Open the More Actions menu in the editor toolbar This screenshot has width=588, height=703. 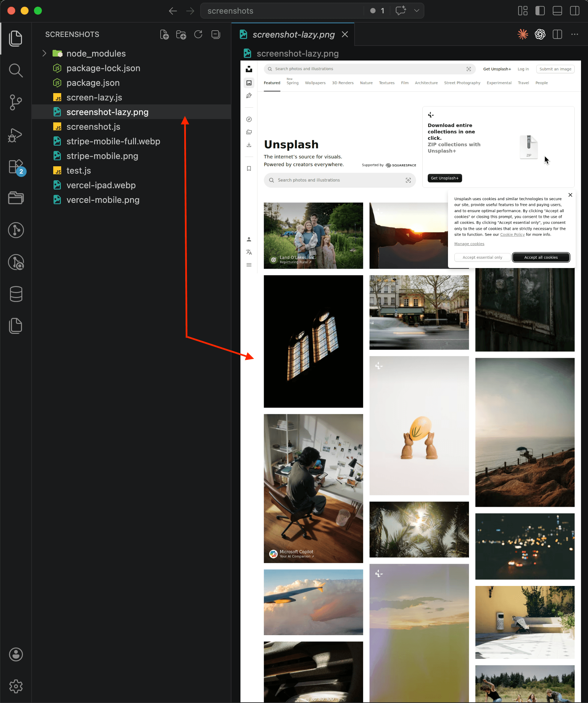pos(575,34)
